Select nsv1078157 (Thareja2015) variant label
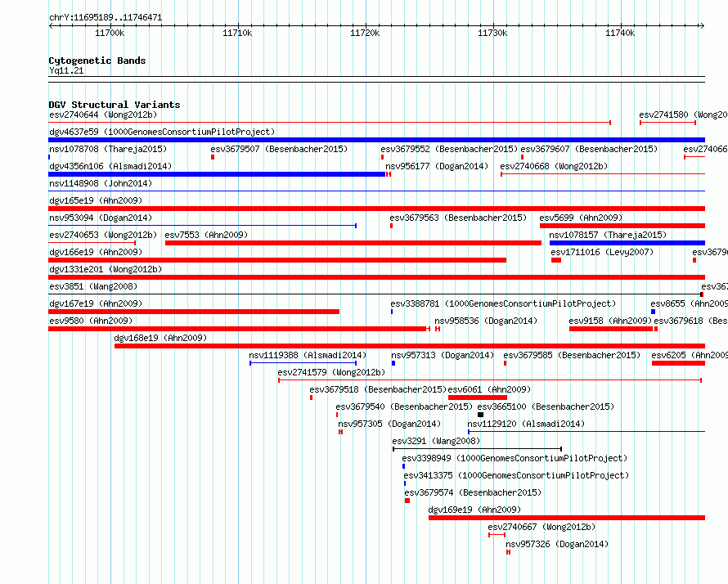The height and width of the screenshot is (584, 728). [x=608, y=235]
